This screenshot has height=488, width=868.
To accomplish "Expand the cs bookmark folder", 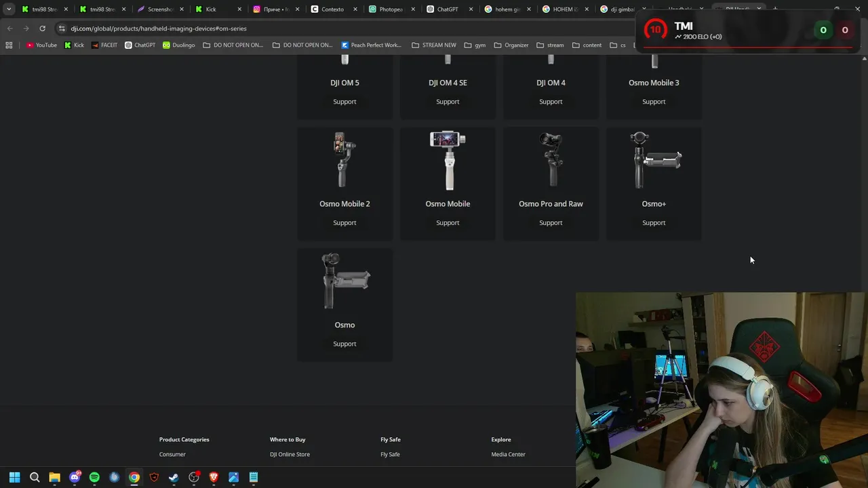I will click(x=618, y=45).
